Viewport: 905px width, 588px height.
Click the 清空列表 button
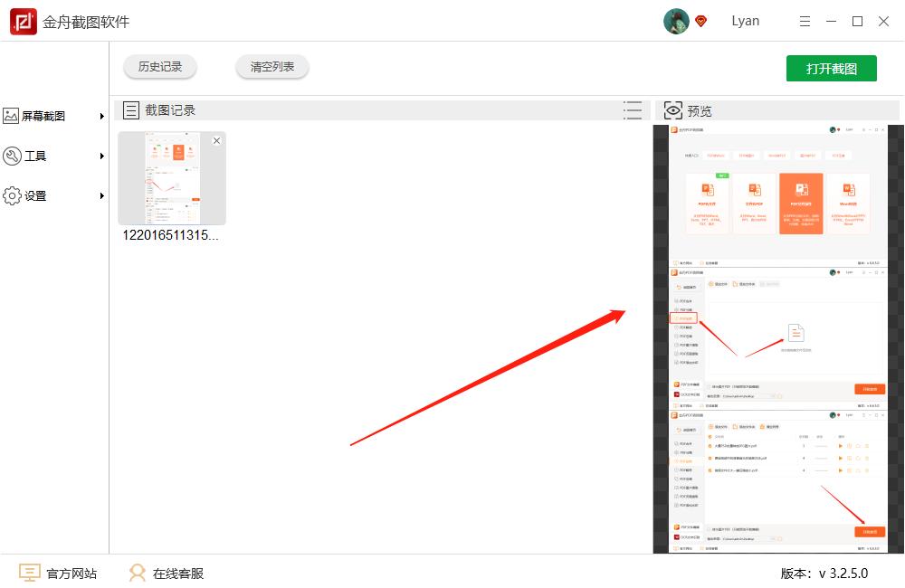click(272, 67)
